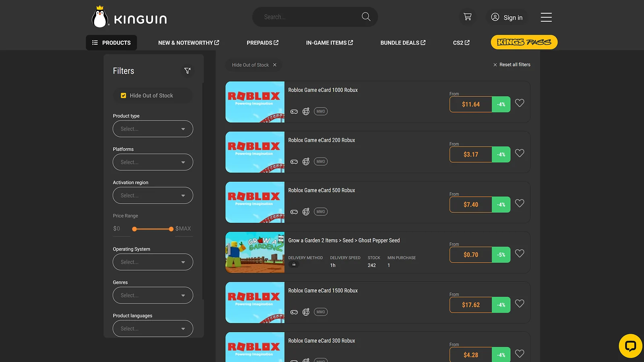Open the shopping cart
The width and height of the screenshot is (644, 362).
pyautogui.click(x=467, y=17)
